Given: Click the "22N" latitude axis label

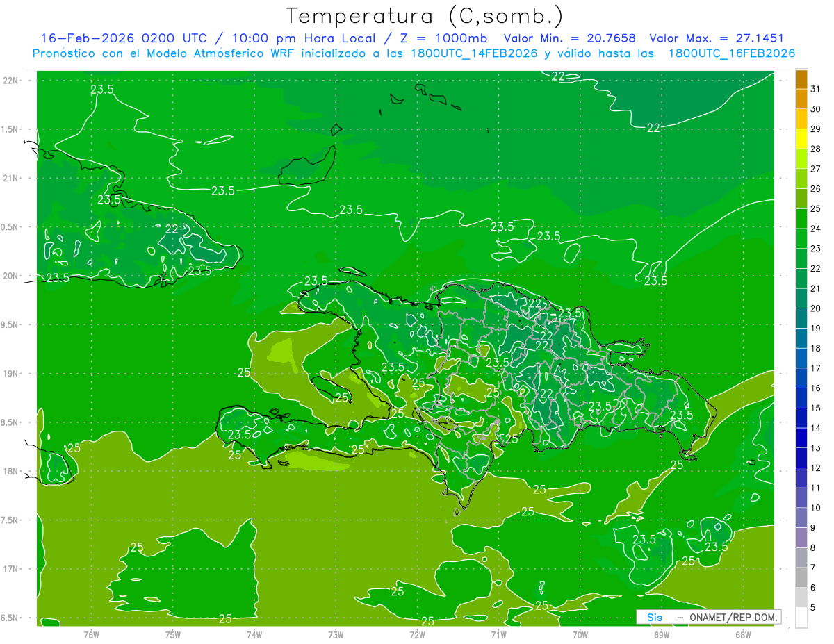Looking at the screenshot, I should tap(10, 81).
